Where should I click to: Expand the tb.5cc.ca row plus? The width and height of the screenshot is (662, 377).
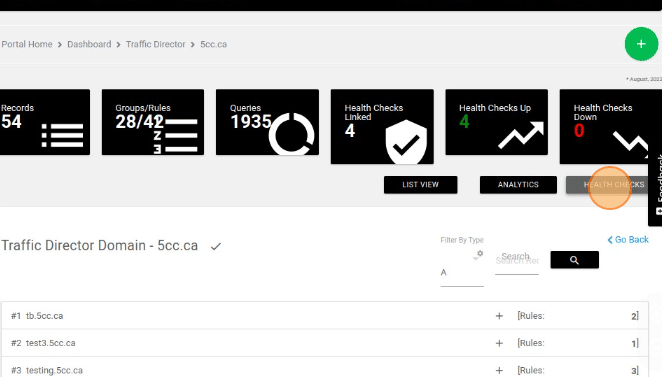pos(499,316)
